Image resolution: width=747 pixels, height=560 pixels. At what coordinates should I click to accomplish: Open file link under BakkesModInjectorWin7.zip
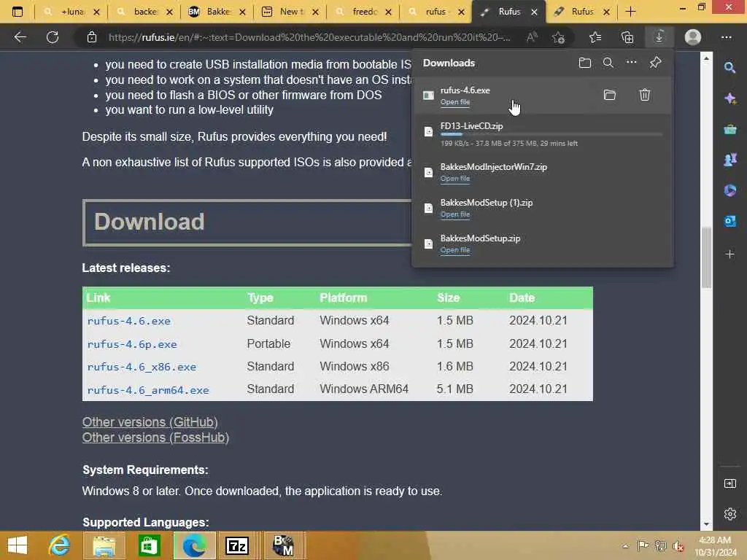(x=455, y=179)
